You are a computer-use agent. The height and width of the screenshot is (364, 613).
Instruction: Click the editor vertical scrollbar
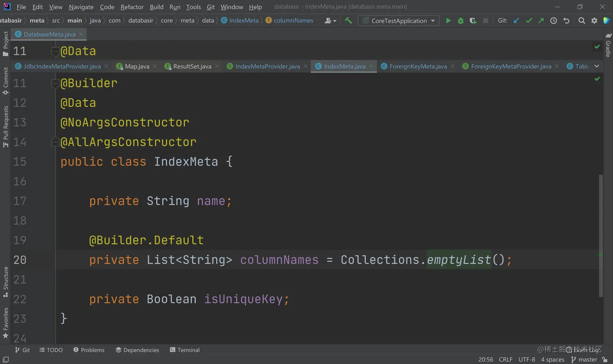600,235
